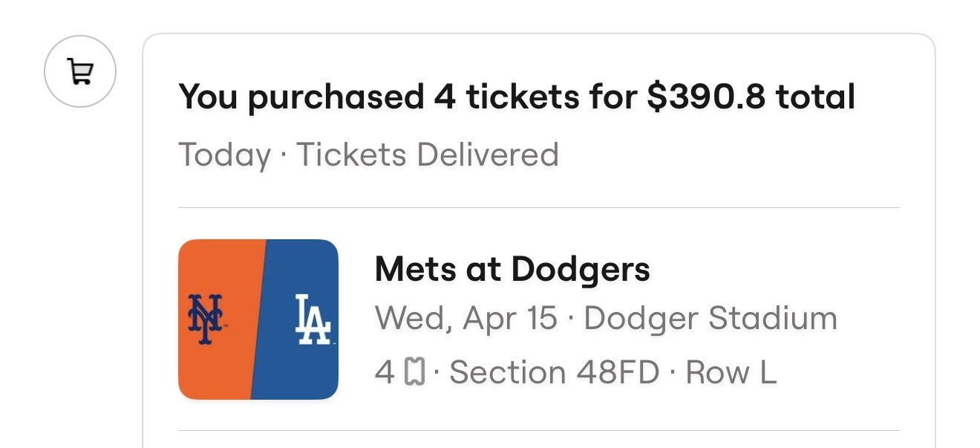This screenshot has width=980, height=448.
Task: Select the "Tickets Delivered" status text
Action: [427, 155]
